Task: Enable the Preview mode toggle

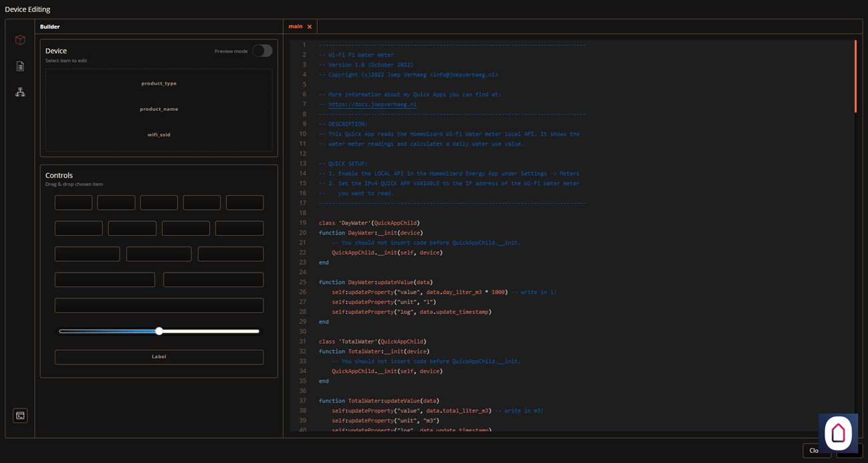Action: [x=262, y=51]
